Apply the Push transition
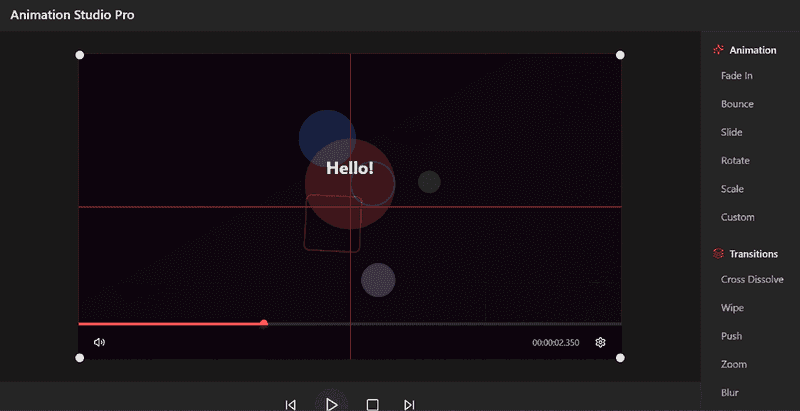The height and width of the screenshot is (411, 800). tap(732, 336)
